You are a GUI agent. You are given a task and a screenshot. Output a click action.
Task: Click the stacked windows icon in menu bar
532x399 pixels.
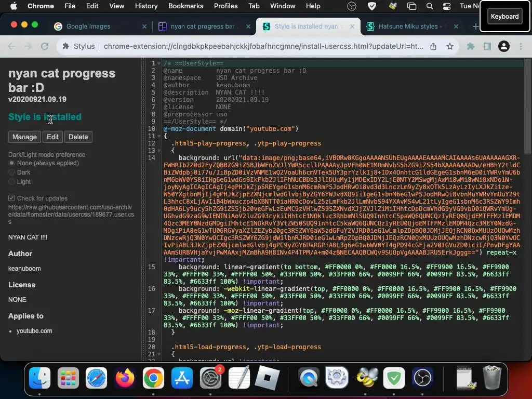411,6
